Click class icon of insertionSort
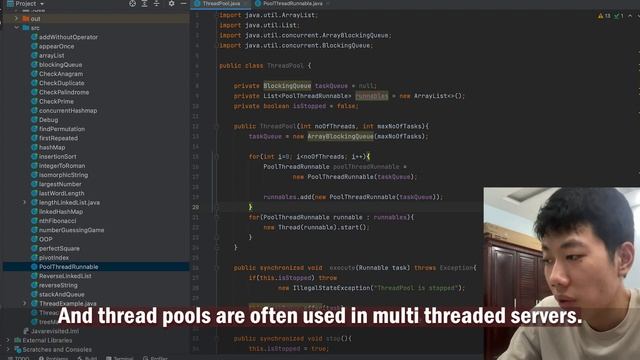 pos(34,156)
